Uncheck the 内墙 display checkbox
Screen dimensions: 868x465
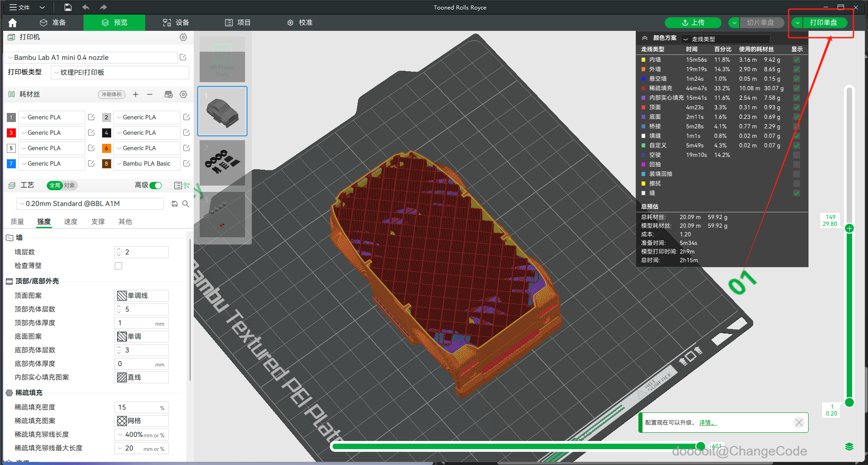point(796,60)
